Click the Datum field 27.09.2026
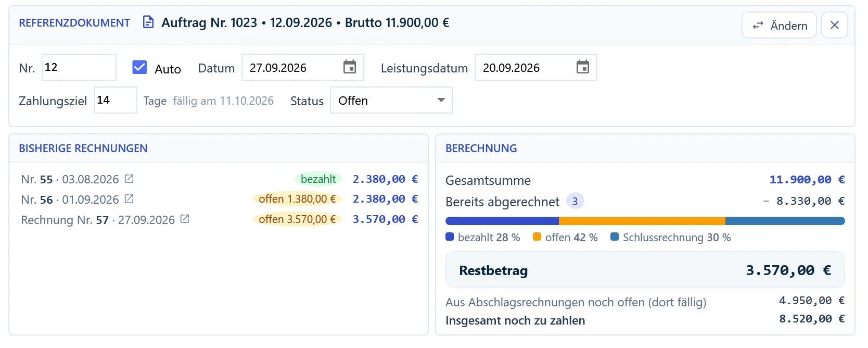 303,67
